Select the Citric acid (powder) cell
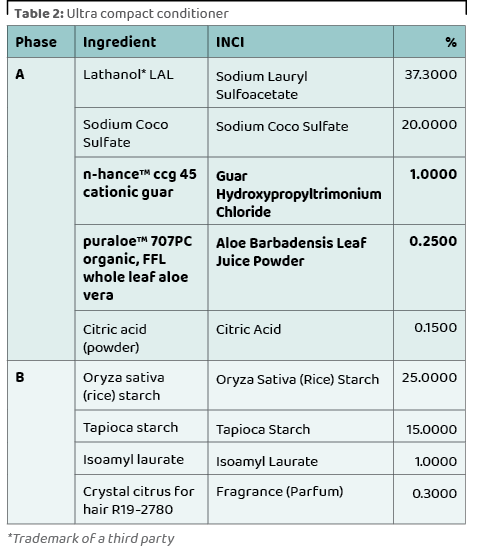502x551 pixels. tap(141, 336)
